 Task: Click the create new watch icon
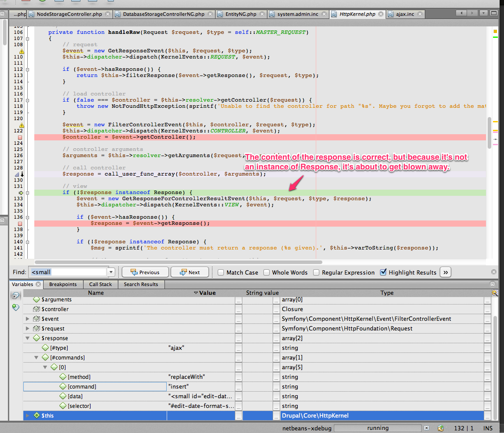(x=16, y=307)
